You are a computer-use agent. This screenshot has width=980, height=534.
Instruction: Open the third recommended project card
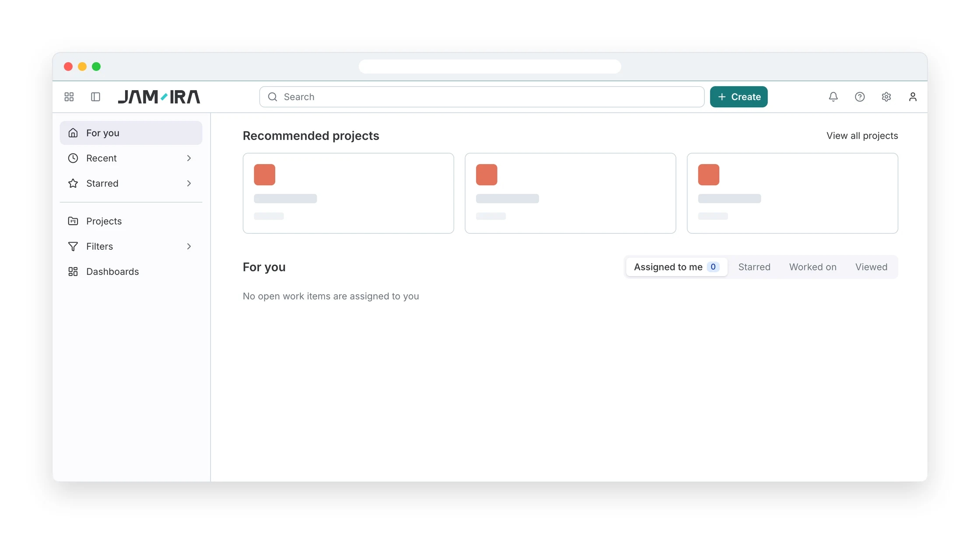792,193
